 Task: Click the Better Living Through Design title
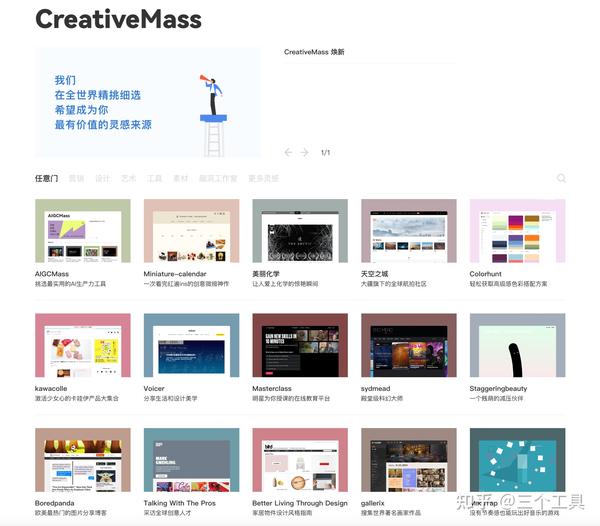300,503
